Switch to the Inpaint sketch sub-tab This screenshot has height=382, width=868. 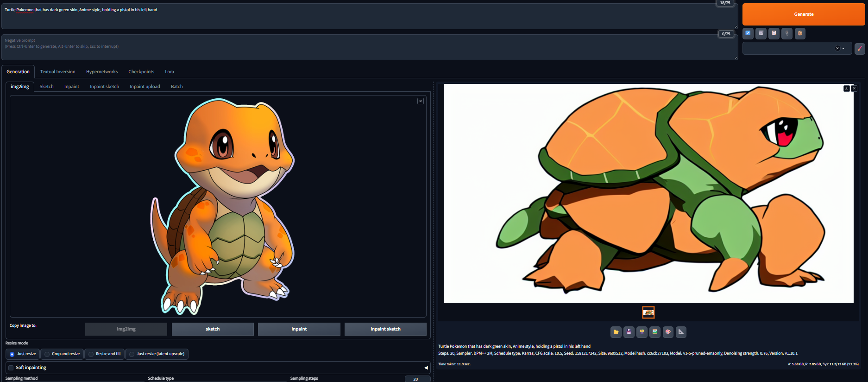coord(104,87)
